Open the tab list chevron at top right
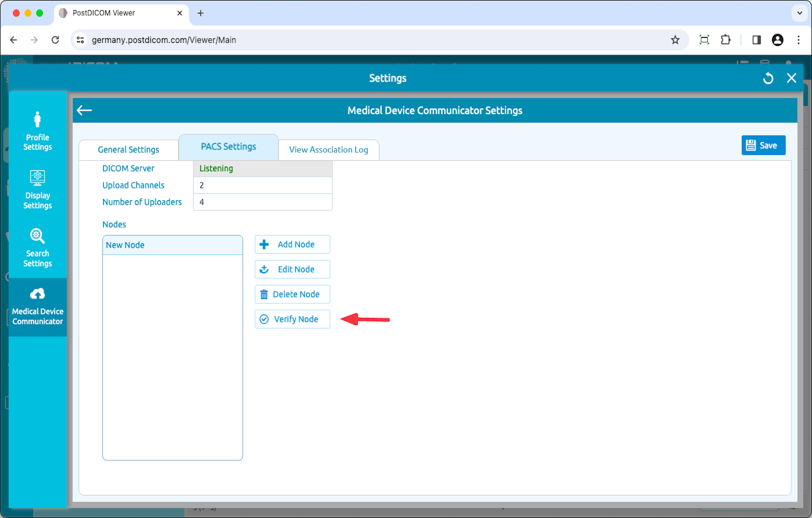812x518 pixels. [x=799, y=12]
